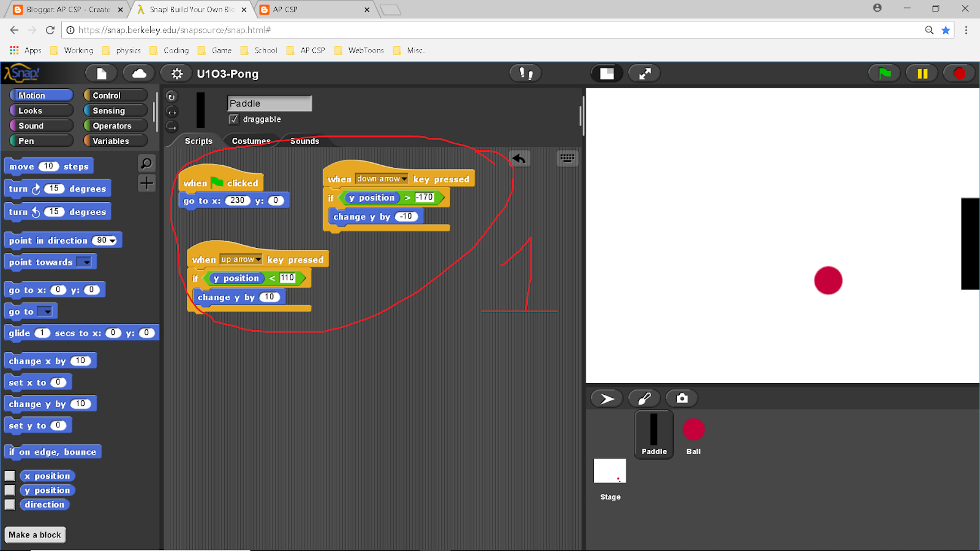980x551 pixels.
Task: Open the settings gear menu
Action: [176, 73]
